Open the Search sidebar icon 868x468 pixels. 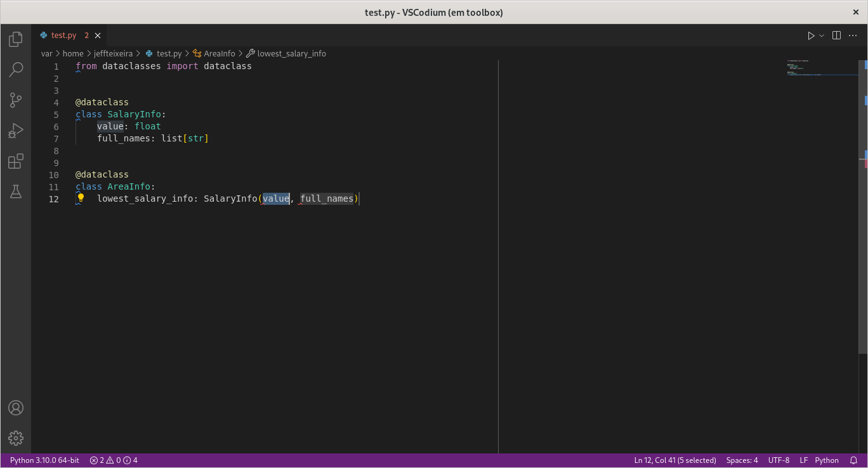(15, 70)
